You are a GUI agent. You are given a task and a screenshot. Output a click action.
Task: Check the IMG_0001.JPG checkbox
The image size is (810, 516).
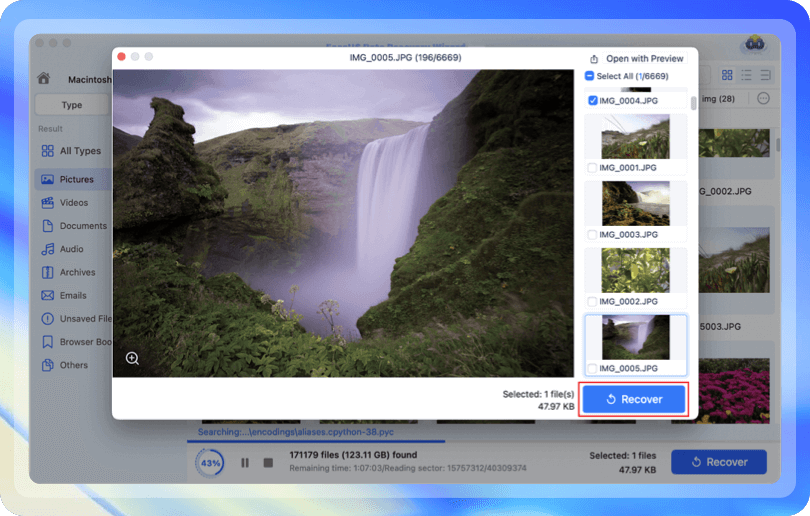pyautogui.click(x=592, y=168)
